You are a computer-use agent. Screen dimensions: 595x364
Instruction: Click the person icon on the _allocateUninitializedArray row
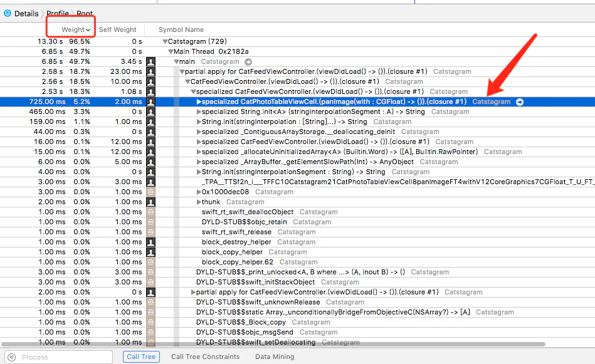(x=151, y=152)
